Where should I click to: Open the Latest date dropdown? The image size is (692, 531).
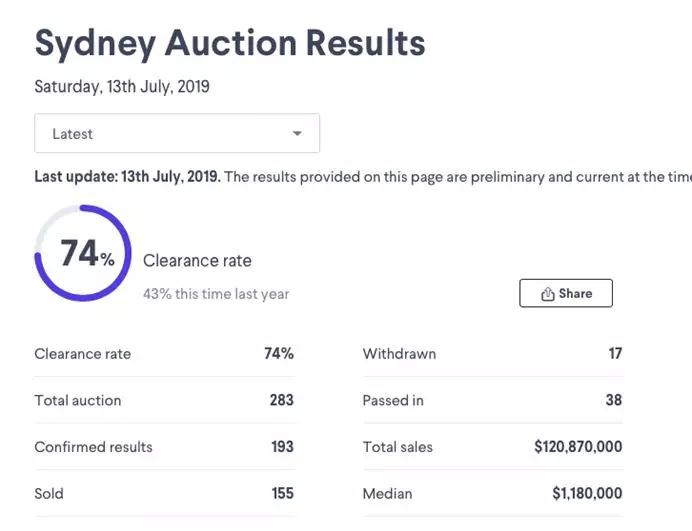(177, 134)
